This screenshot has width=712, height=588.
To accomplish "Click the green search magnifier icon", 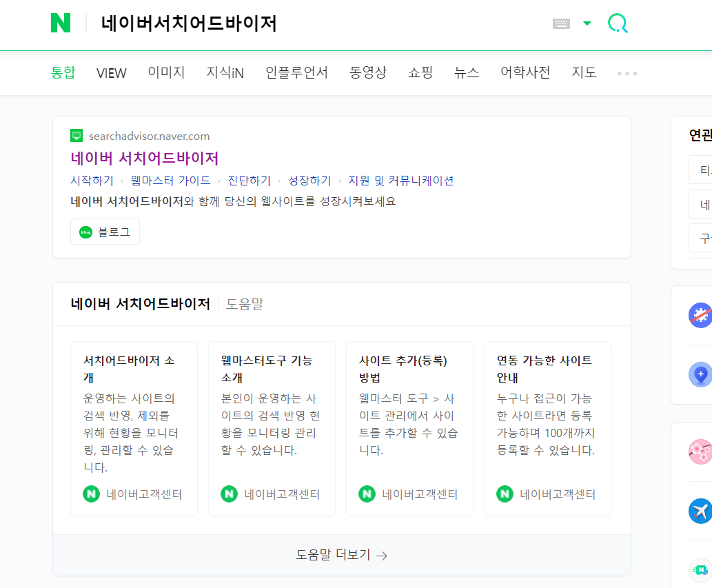I will (x=618, y=23).
